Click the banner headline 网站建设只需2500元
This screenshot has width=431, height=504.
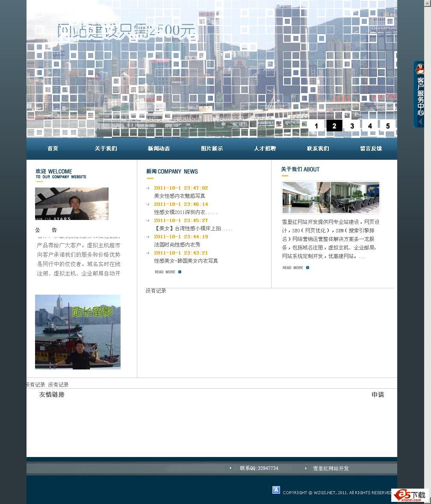click(x=126, y=31)
